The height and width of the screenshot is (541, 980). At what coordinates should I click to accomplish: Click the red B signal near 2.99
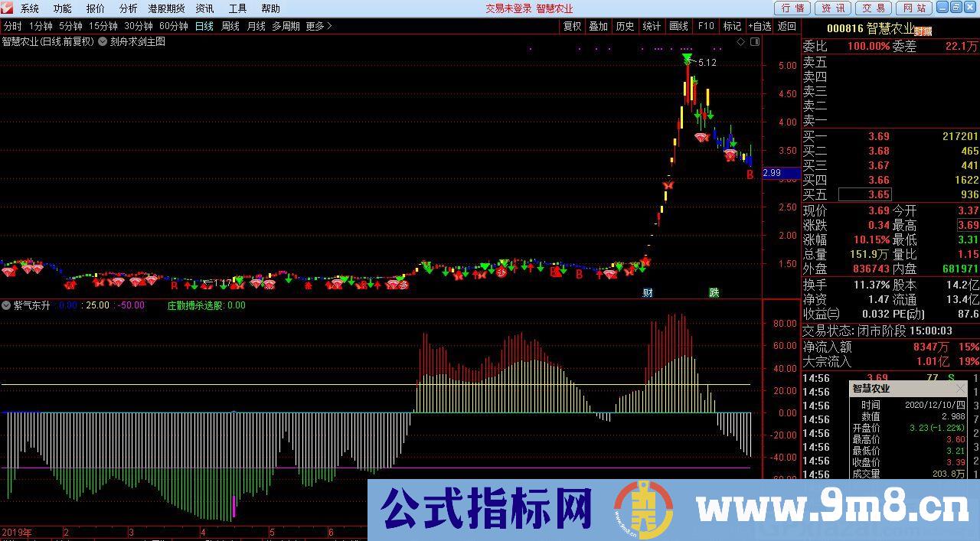pos(750,174)
